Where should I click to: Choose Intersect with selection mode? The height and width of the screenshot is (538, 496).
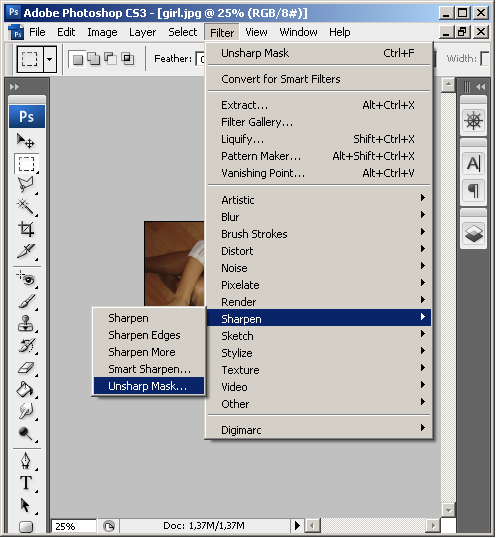[127, 59]
